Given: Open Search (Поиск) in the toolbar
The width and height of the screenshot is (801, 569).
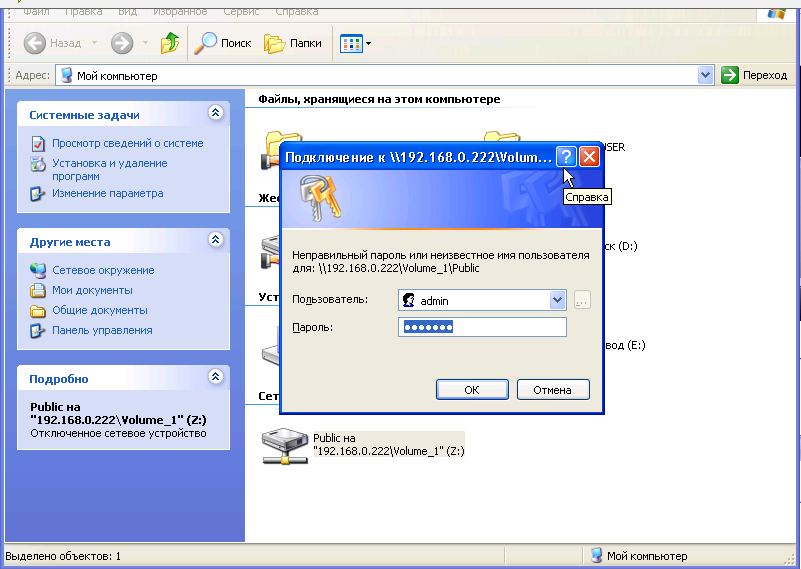Looking at the screenshot, I should [223, 43].
